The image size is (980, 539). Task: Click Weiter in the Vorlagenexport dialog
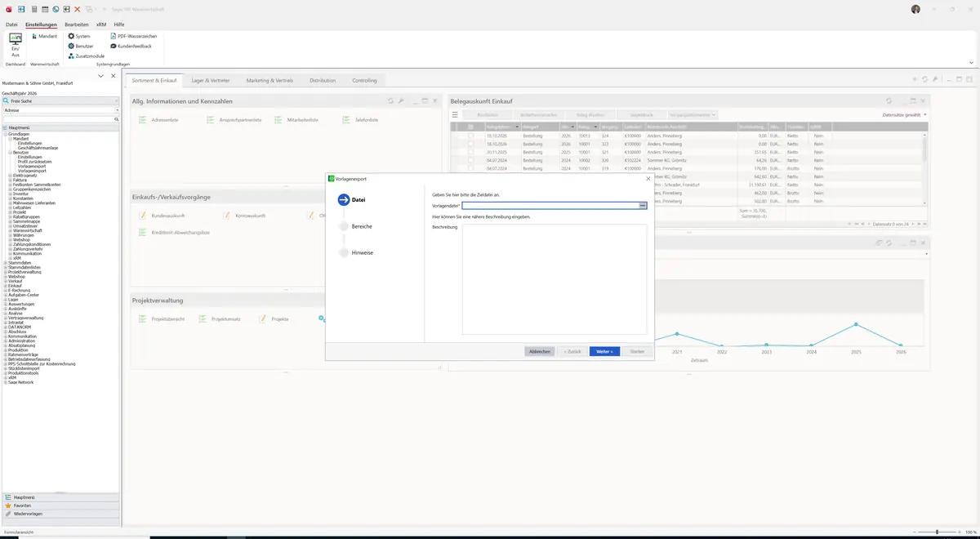click(x=605, y=351)
